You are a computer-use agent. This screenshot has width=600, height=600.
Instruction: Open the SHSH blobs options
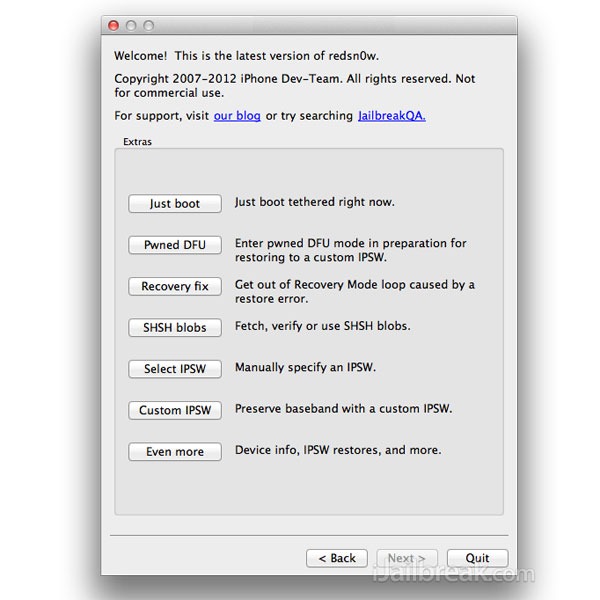175,327
